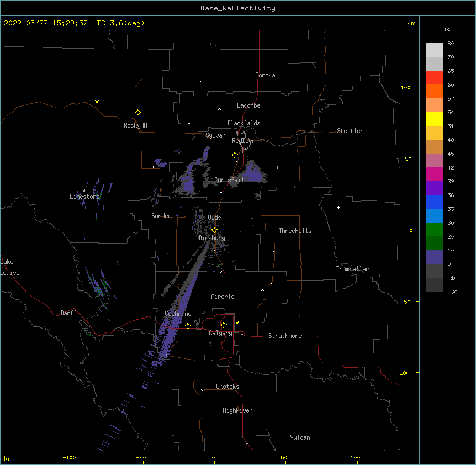Image resolution: width=476 pixels, height=465 pixels.
Task: Click the yellow diamond marker below Cochrane
Action: tap(188, 326)
